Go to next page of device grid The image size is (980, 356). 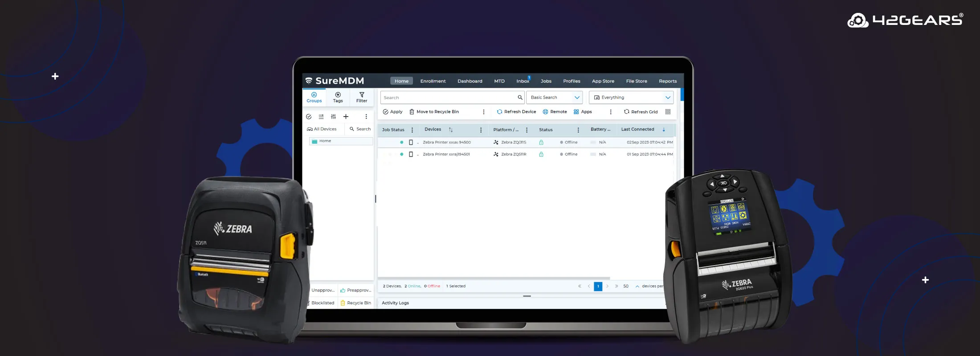(x=607, y=286)
